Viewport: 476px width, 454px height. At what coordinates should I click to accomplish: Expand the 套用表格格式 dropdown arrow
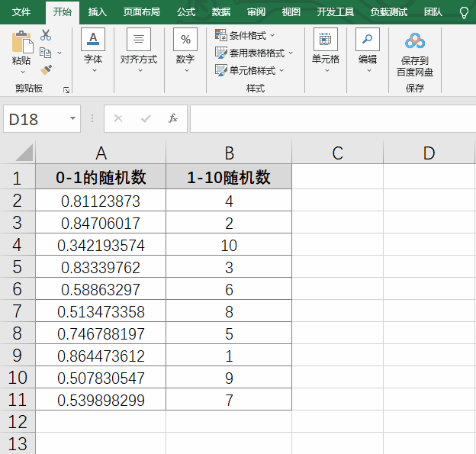pos(291,53)
